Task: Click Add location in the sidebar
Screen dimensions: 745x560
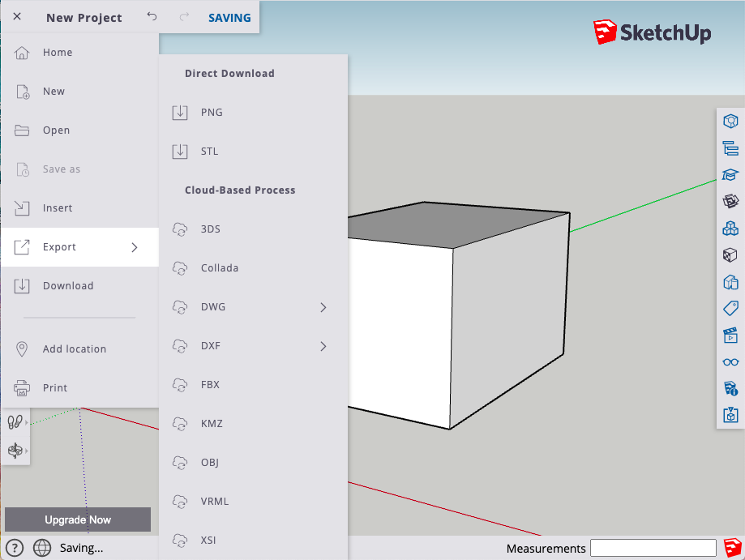Action: pyautogui.click(x=75, y=348)
